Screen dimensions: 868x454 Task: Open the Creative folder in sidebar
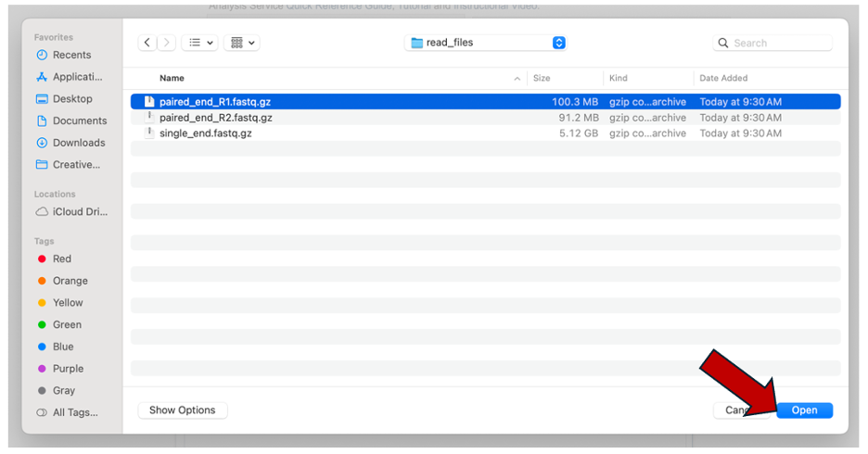pyautogui.click(x=68, y=164)
